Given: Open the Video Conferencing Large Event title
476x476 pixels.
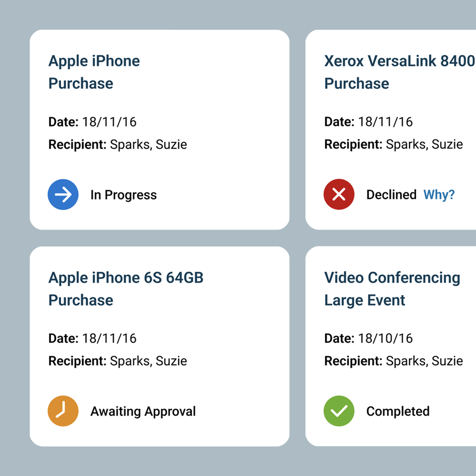Looking at the screenshot, I should pyautogui.click(x=392, y=289).
